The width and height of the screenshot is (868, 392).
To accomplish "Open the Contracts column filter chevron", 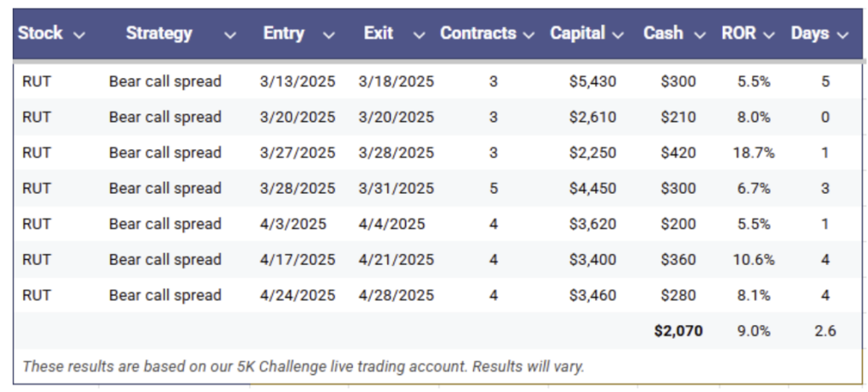I will tap(529, 35).
